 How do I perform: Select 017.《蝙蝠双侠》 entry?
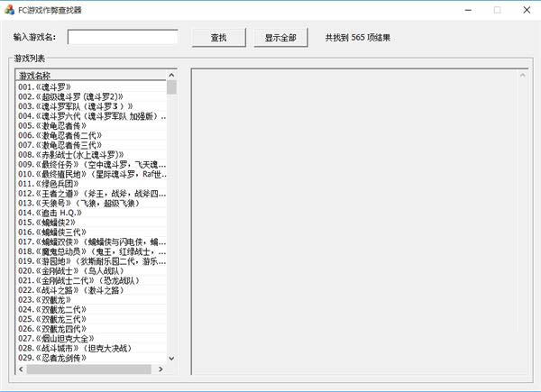tap(92, 242)
